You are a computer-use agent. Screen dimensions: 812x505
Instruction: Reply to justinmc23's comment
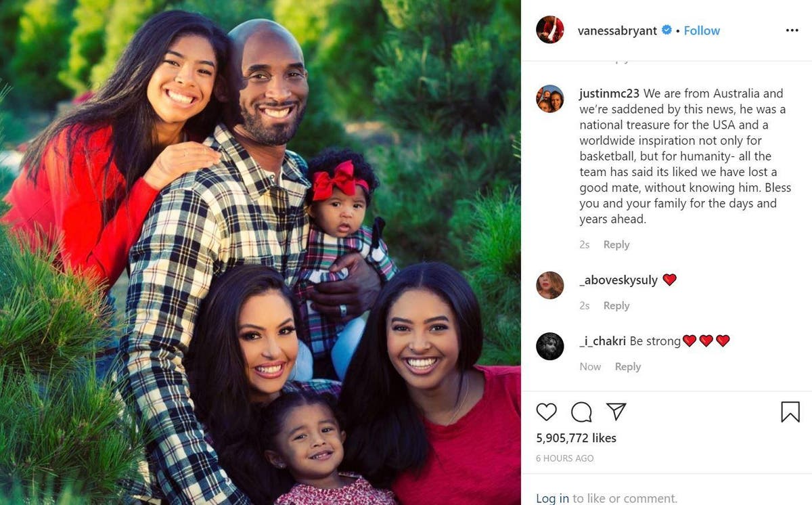616,244
